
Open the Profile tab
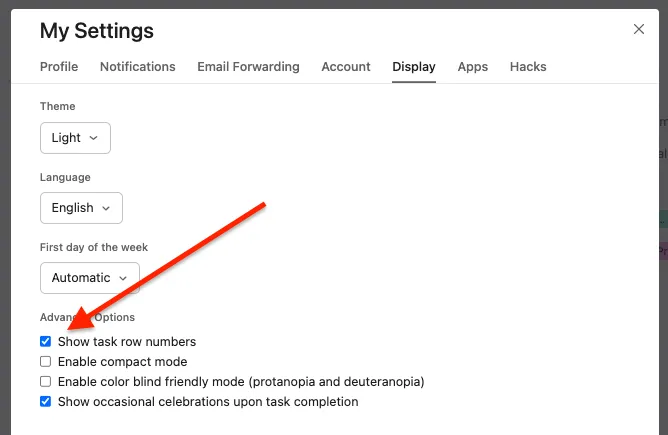point(59,67)
